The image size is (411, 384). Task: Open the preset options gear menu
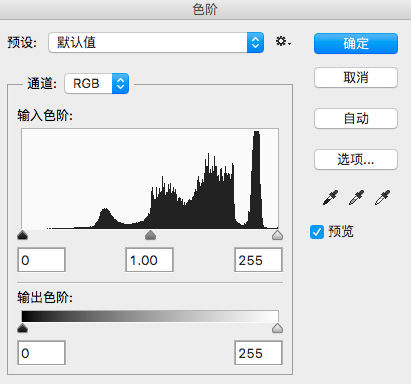point(283,42)
